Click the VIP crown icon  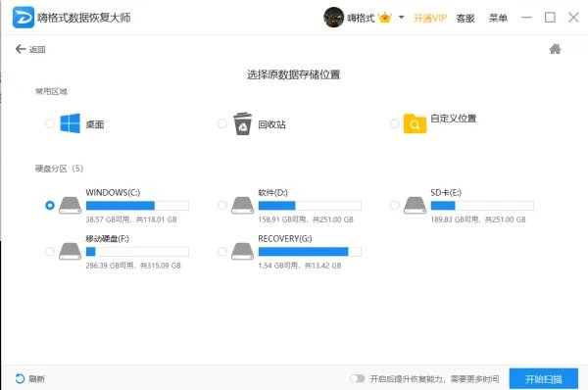coord(385,18)
